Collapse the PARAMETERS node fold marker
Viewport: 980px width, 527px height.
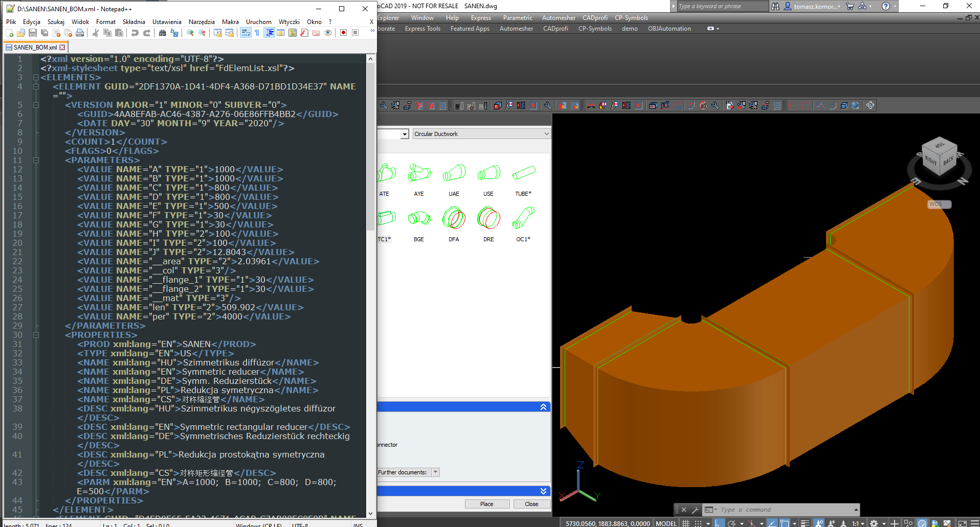point(36,160)
